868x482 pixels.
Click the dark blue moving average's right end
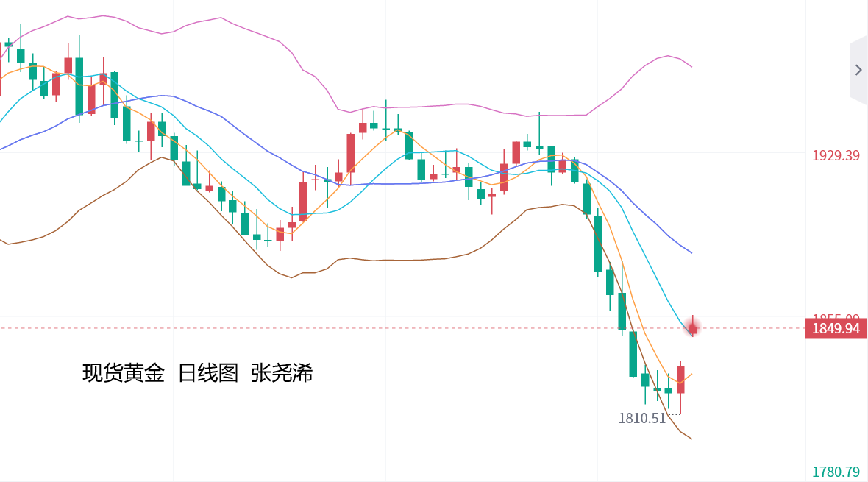[x=691, y=252]
